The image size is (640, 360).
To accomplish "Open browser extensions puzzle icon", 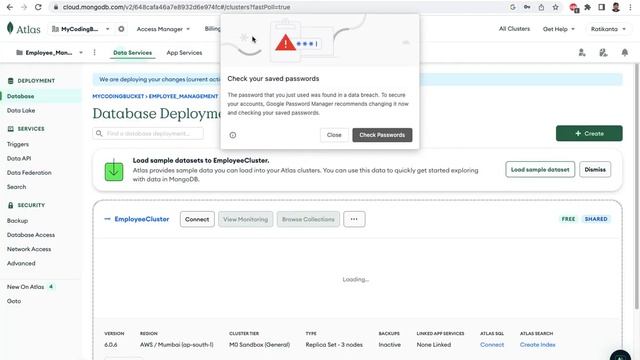I will [587, 7].
